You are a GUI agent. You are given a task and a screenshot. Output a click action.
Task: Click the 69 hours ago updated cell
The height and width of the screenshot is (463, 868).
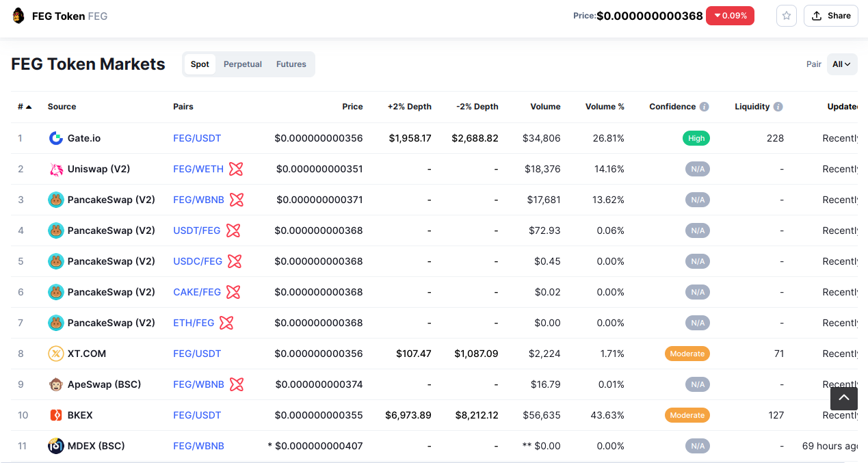tap(830, 446)
